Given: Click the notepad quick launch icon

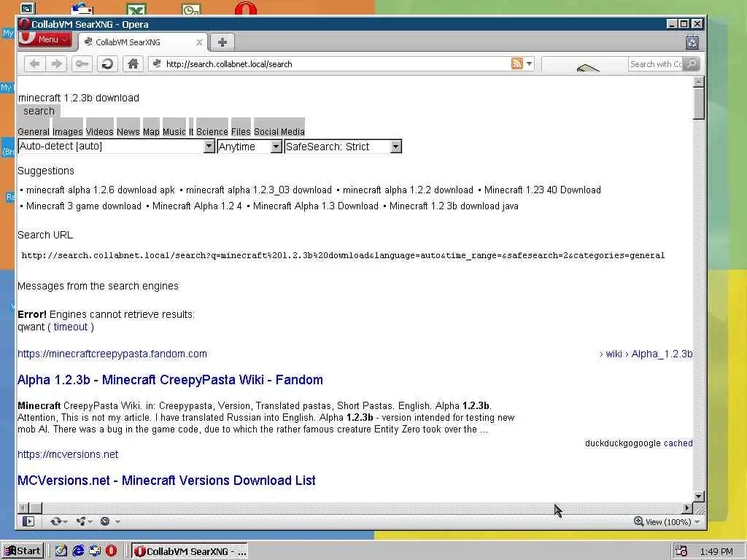Looking at the screenshot, I should point(61,551).
